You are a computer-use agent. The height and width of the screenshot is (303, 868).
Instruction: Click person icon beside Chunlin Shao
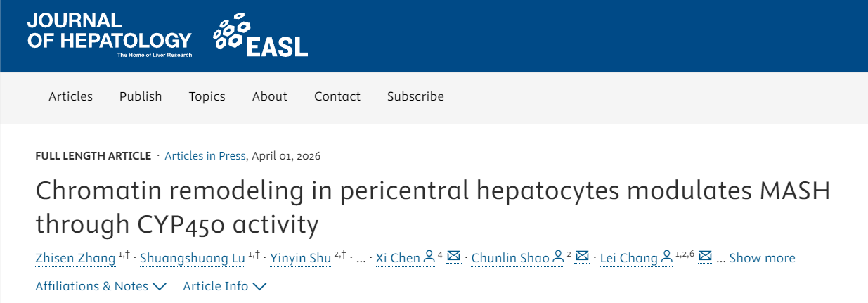pos(558,257)
